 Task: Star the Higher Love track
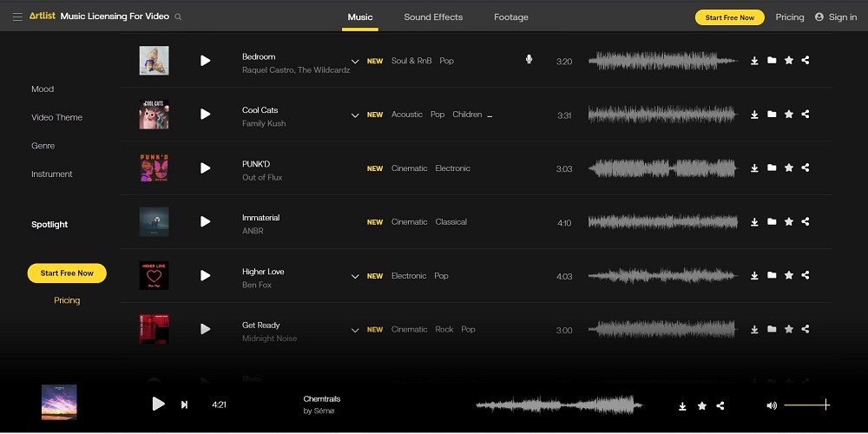click(789, 275)
